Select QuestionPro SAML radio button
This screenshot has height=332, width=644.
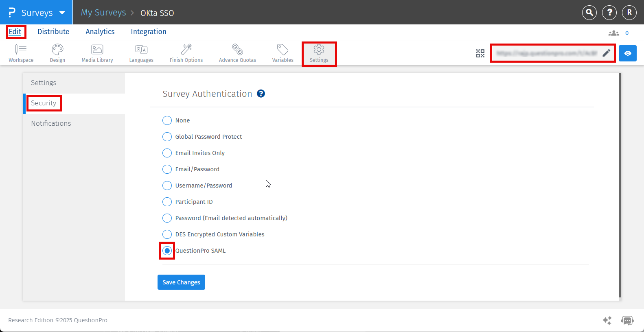click(167, 251)
